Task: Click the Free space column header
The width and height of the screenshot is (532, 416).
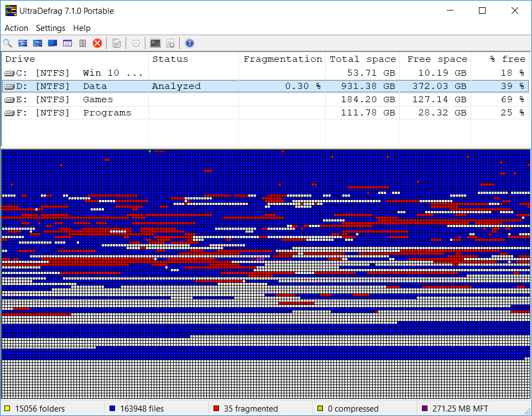Action: coord(435,59)
